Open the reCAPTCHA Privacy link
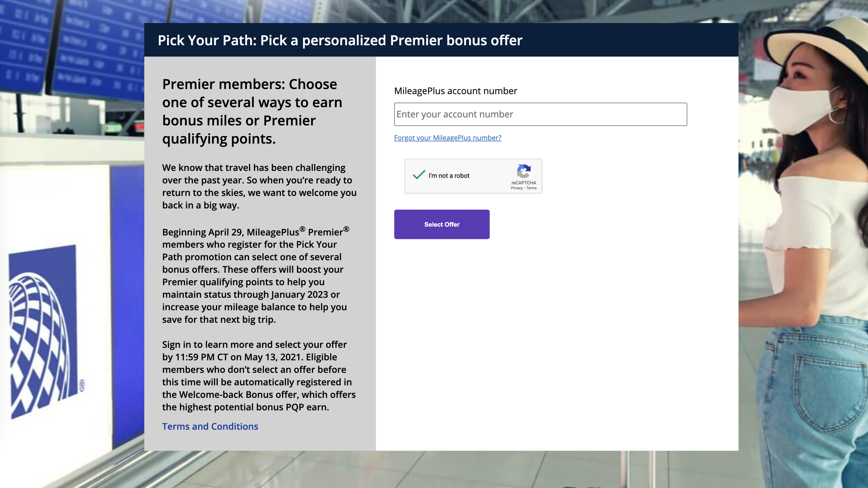Viewport: 868px width, 488px height. pos(517,188)
